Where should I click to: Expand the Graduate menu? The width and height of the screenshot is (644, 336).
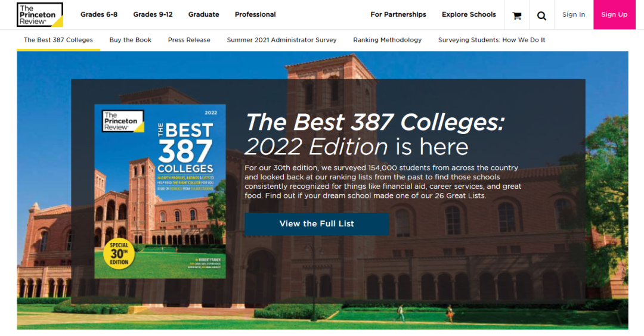pyautogui.click(x=204, y=14)
